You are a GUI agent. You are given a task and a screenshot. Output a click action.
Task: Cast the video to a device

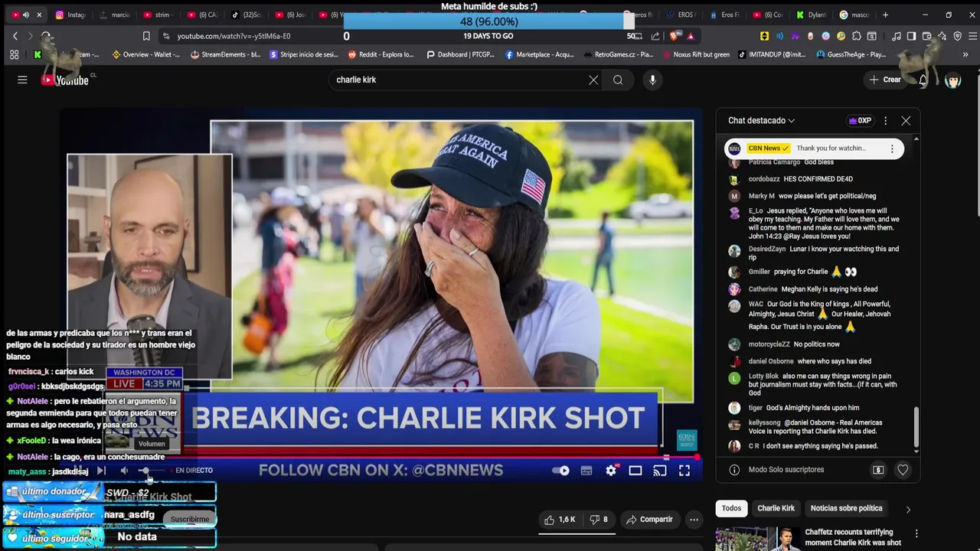click(x=660, y=471)
